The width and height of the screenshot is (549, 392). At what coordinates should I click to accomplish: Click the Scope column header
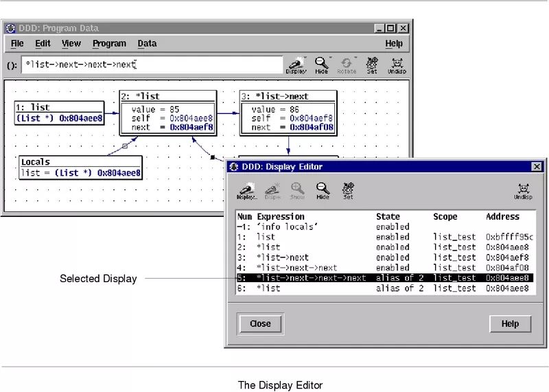[445, 216]
